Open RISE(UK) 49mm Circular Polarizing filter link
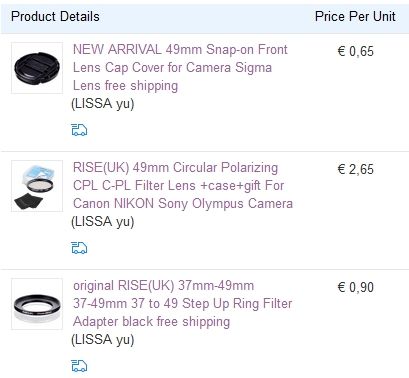Image resolution: width=409 pixels, height=378 pixels. point(183,186)
